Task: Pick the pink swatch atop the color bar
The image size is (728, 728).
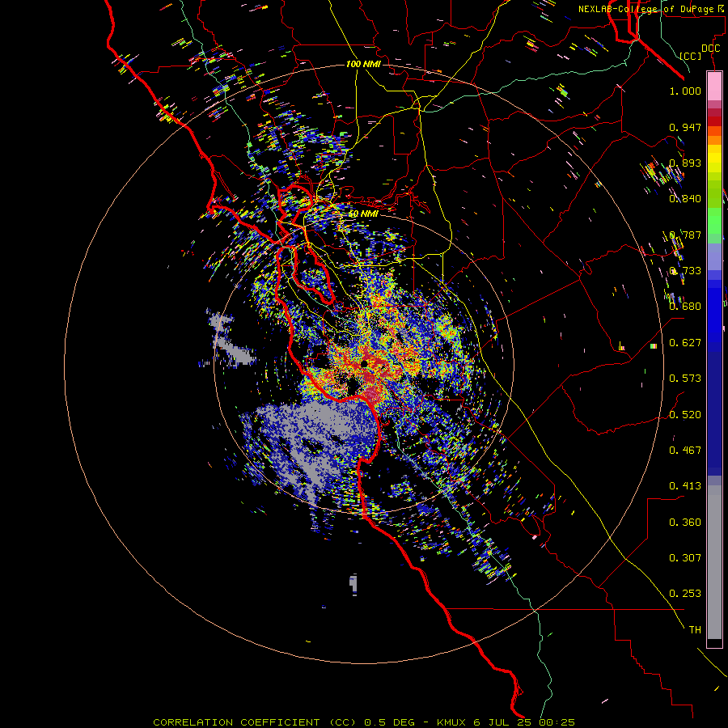Action: click(714, 87)
